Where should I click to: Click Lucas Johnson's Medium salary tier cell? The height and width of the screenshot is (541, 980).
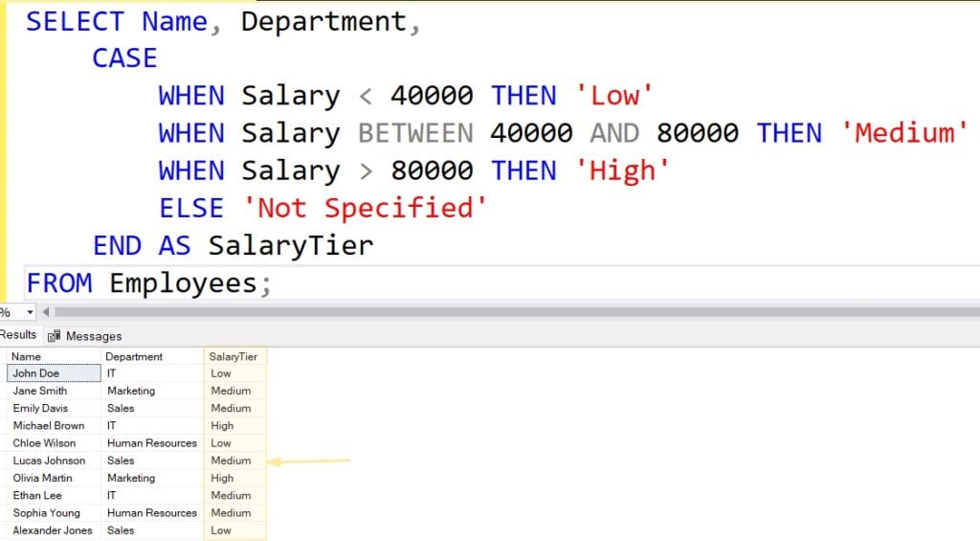point(235,461)
